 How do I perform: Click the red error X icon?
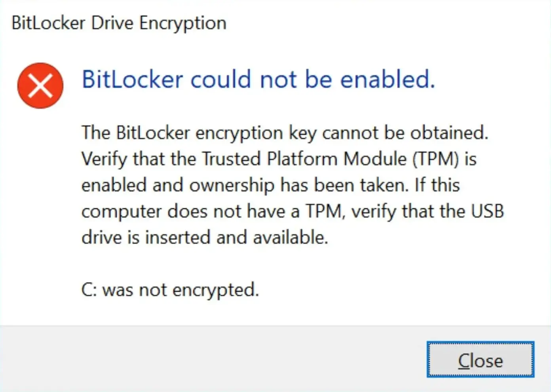tap(40, 85)
